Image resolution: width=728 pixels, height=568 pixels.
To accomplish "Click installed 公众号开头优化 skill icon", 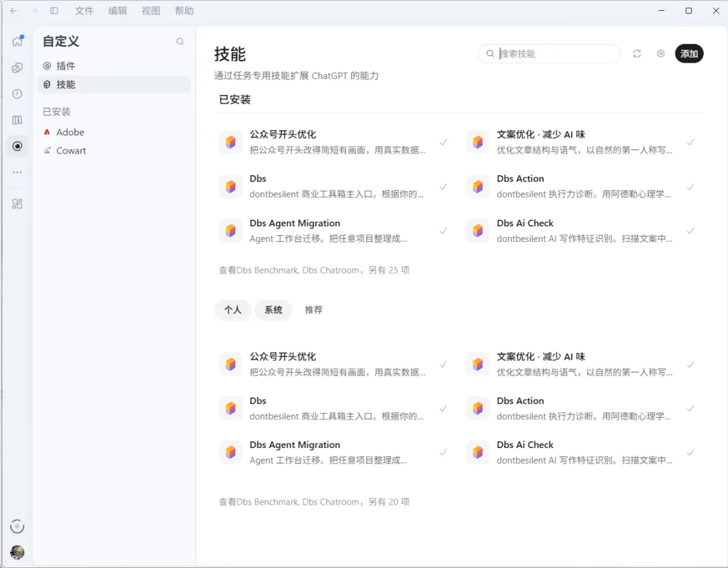I will pos(231,142).
